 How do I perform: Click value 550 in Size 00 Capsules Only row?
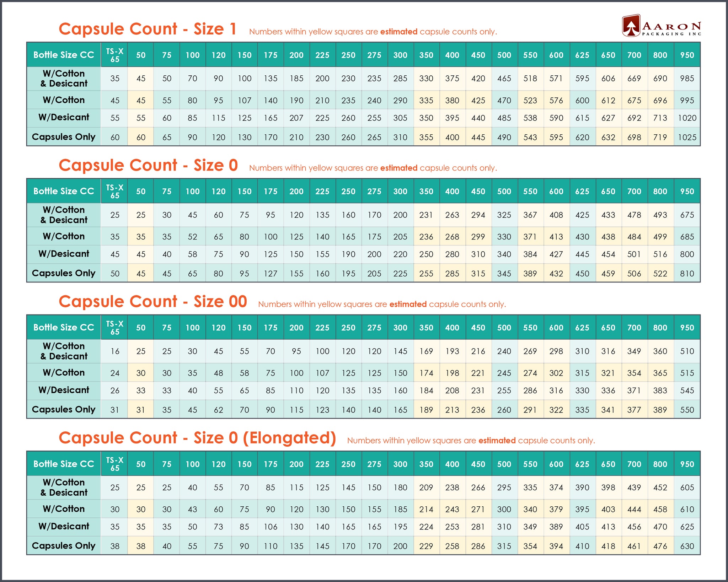point(687,410)
